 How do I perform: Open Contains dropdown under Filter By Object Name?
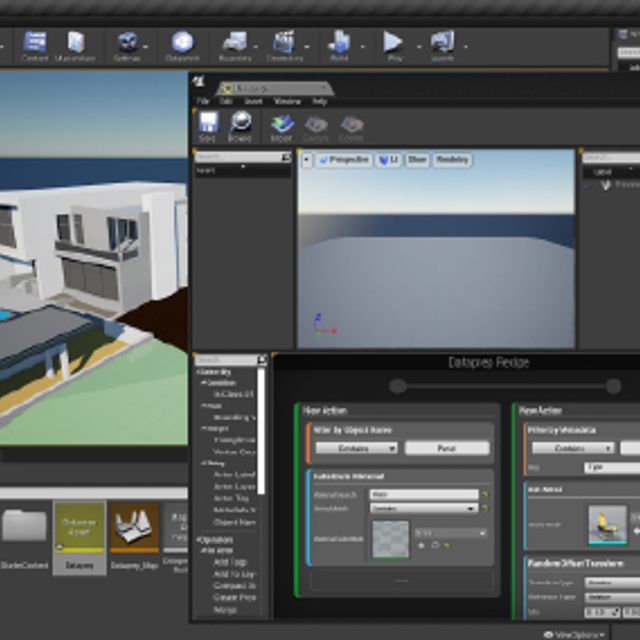[354, 449]
